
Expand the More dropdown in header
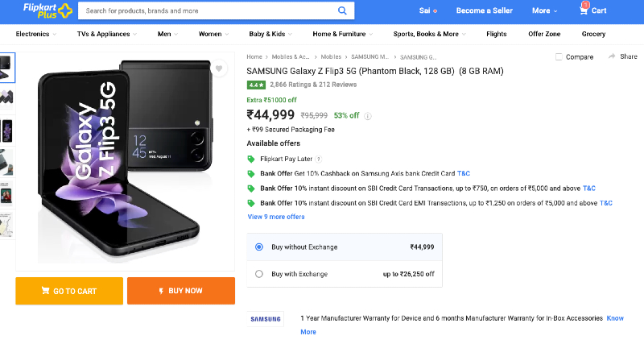point(544,11)
